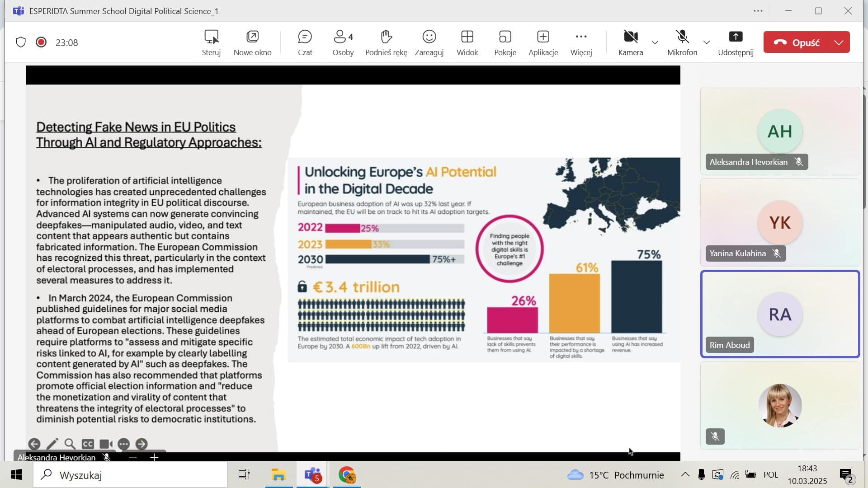Open the slide zoom magnifier tool
This screenshot has height=488, width=868.
(x=70, y=444)
